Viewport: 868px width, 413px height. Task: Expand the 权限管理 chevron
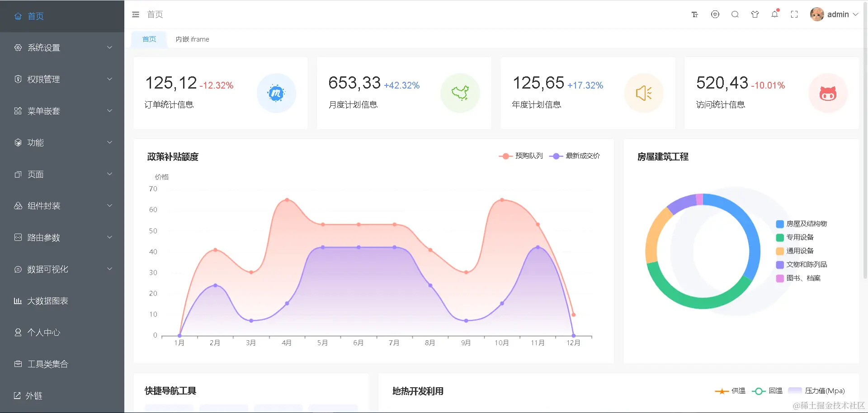pyautogui.click(x=109, y=79)
